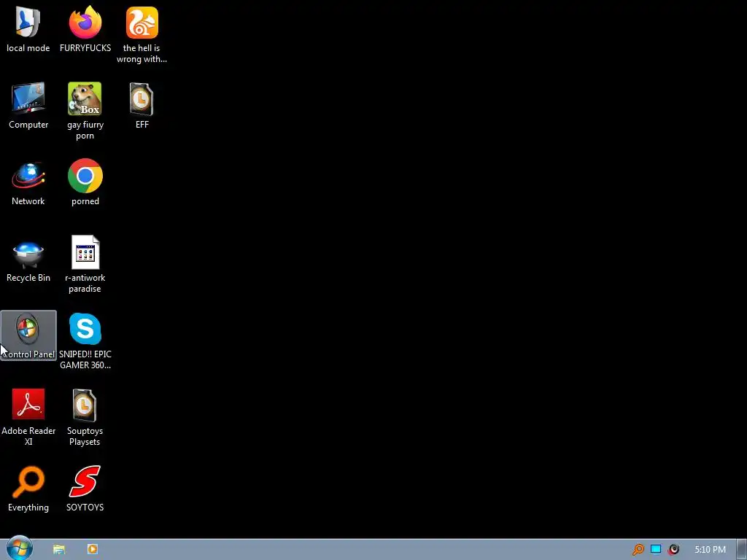Select the Adobe Reader XI shortcut
The height and width of the screenshot is (560, 747).
coord(28,417)
